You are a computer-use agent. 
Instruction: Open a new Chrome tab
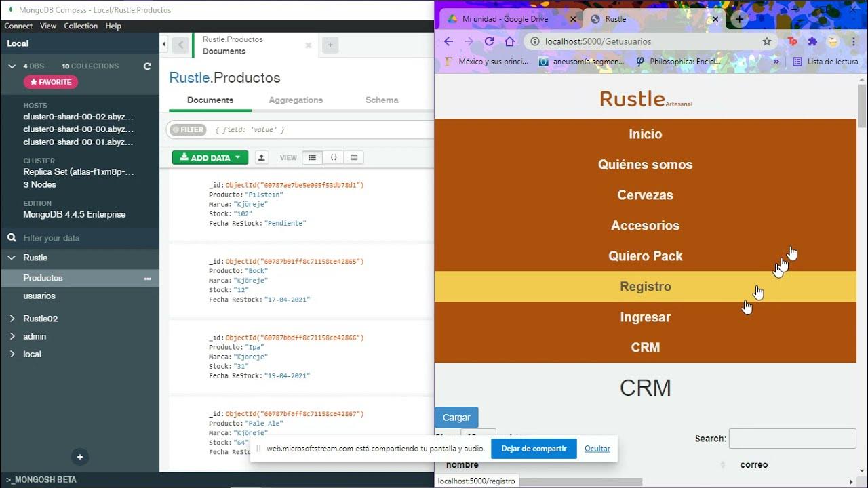[739, 19]
